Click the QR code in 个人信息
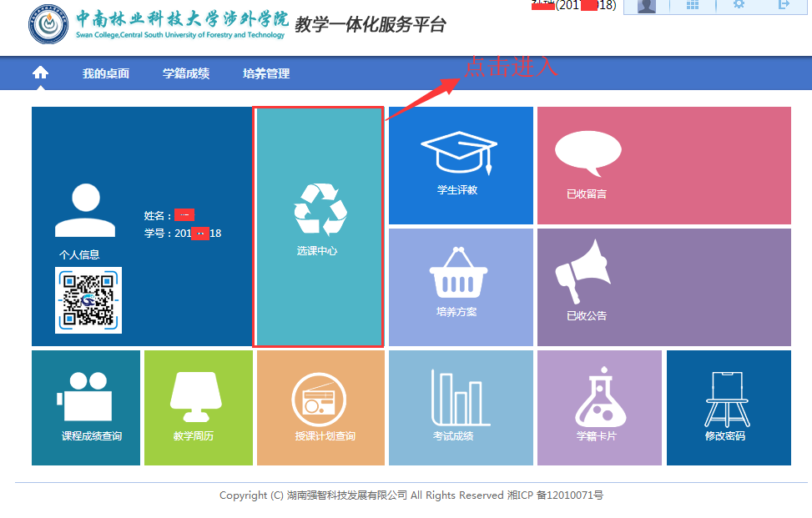This screenshot has height=518, width=812. (x=88, y=299)
